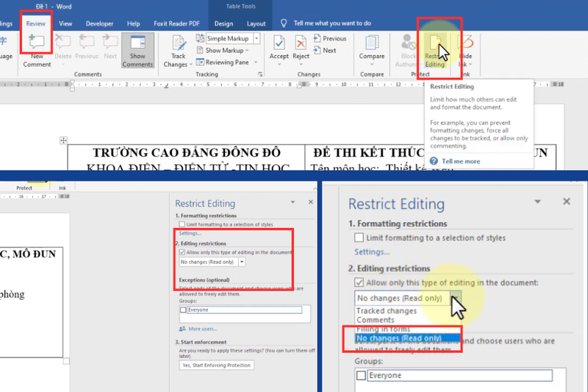Click the New Comment icon
Screen dimensions: 588x392
click(37, 42)
